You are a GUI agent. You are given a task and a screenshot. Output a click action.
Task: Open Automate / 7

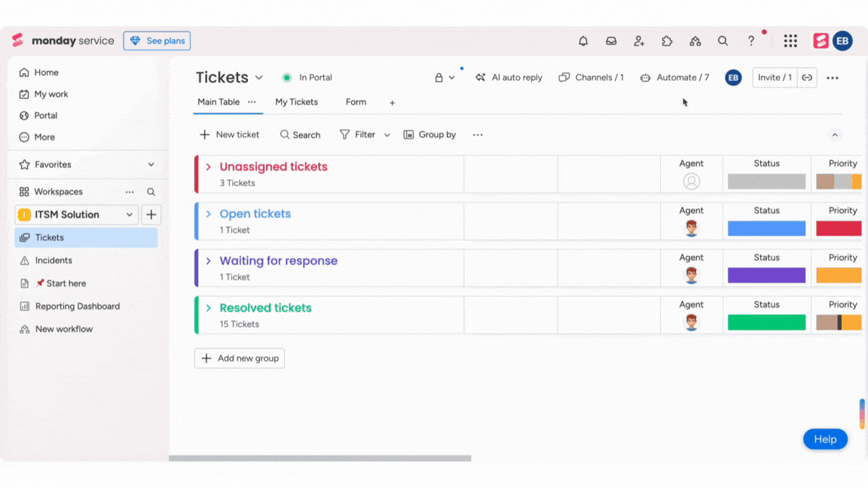tap(674, 78)
